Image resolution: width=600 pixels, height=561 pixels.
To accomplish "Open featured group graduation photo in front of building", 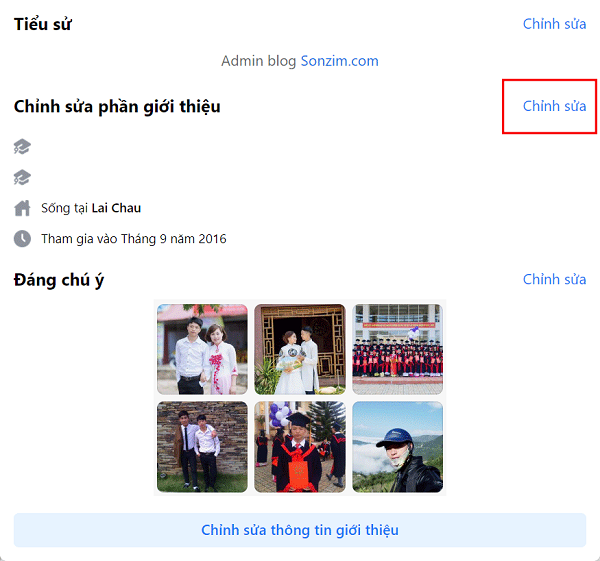I will point(398,349).
